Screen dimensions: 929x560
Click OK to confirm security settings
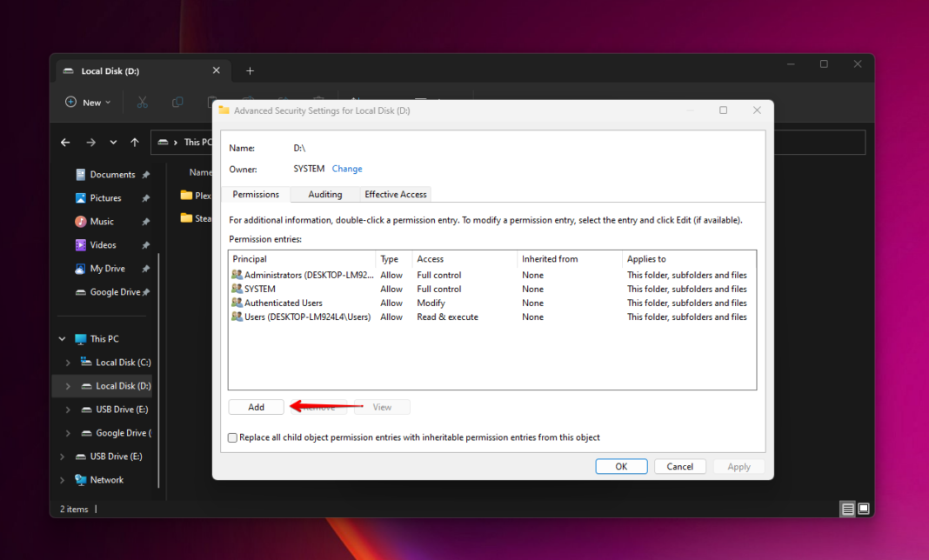pos(621,465)
